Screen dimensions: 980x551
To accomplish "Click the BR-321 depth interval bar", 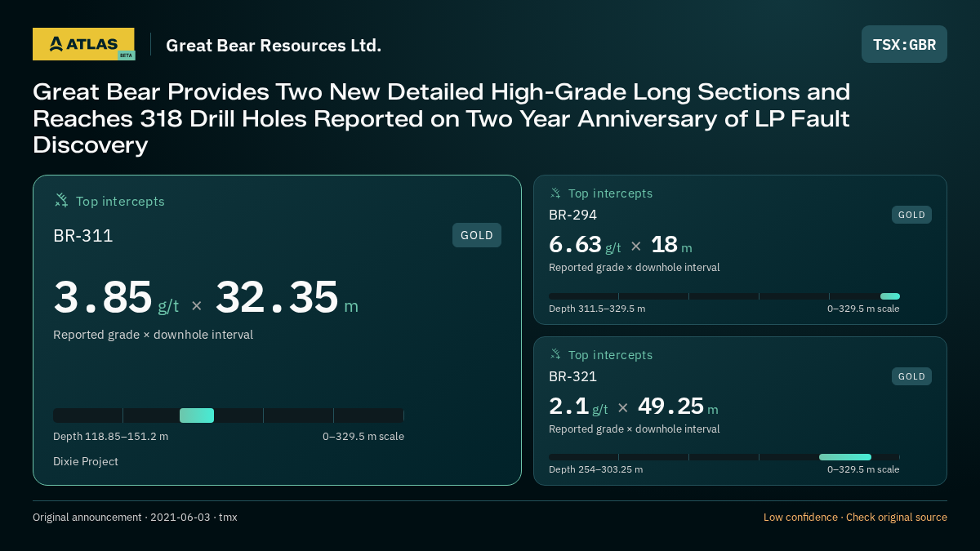I will tap(724, 457).
